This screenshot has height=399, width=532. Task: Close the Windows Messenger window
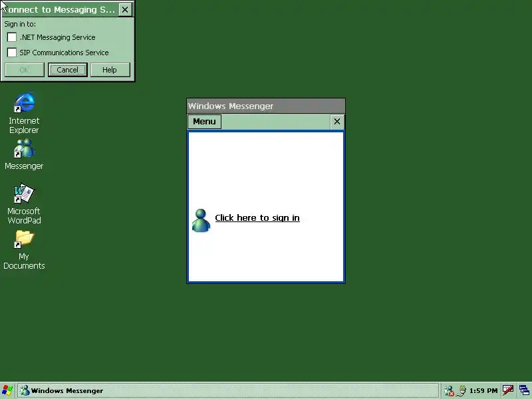337,122
